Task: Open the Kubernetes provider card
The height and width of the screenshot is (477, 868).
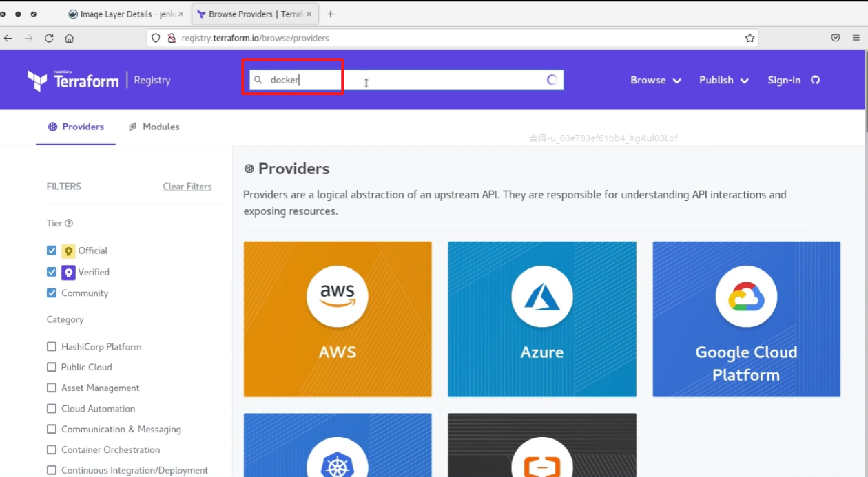Action: pyautogui.click(x=338, y=445)
